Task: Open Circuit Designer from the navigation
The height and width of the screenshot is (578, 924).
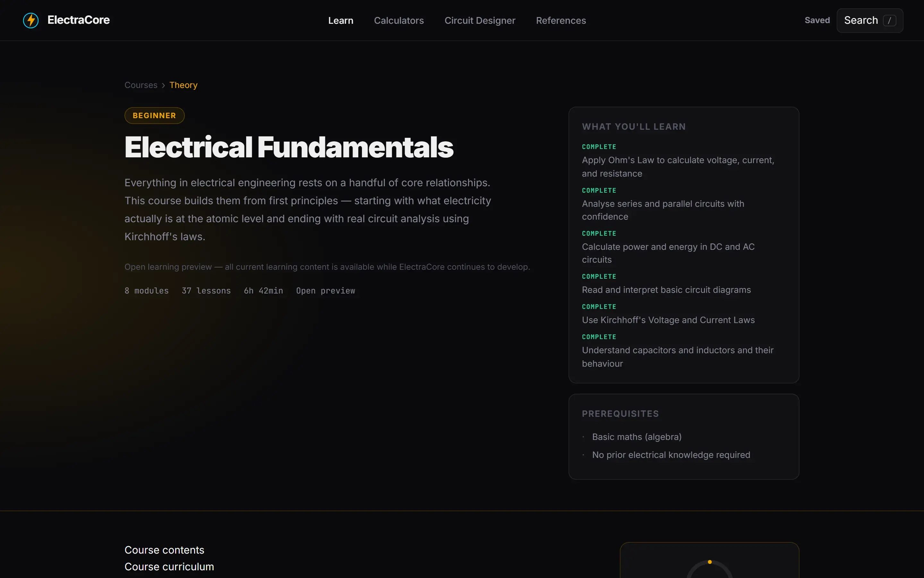Action: point(480,21)
